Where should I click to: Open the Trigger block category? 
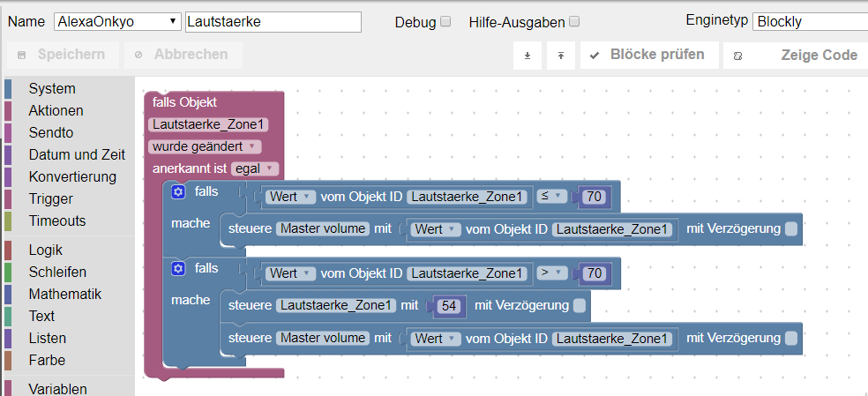51,198
